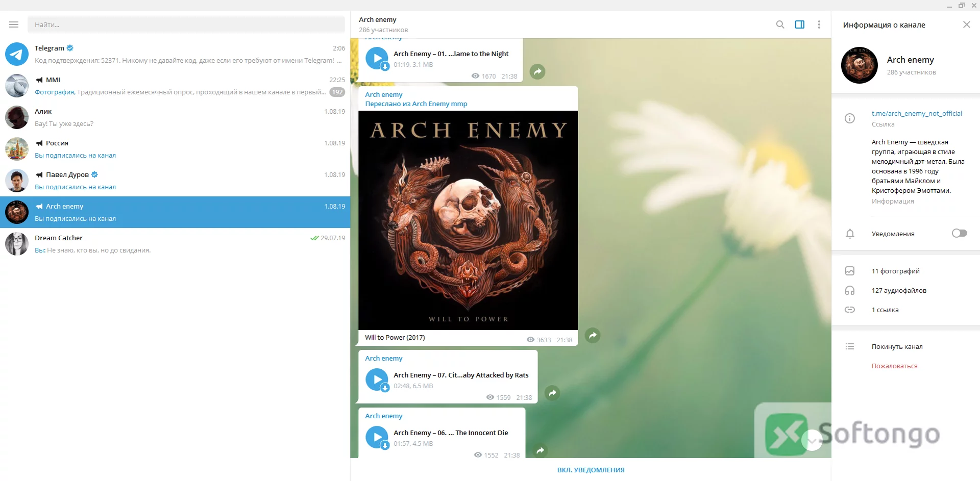The image size is (980, 481).
Task: Click the Will to Power (2017) caption
Action: coord(395,337)
